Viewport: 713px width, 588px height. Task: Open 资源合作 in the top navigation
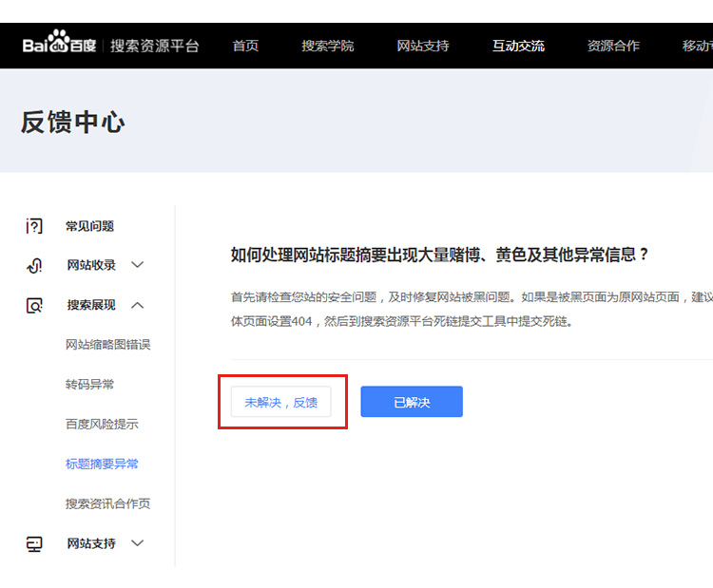(x=613, y=46)
